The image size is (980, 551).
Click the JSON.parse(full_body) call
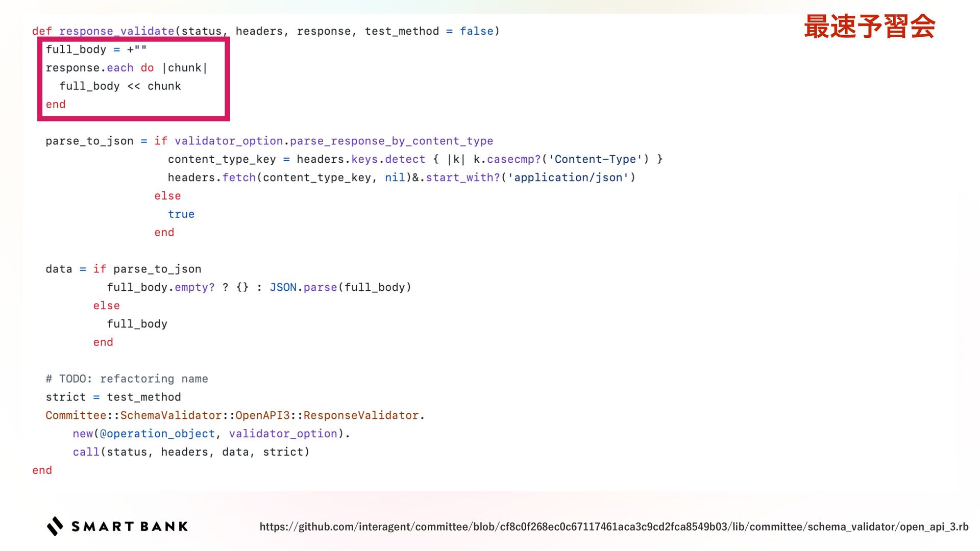340,287
